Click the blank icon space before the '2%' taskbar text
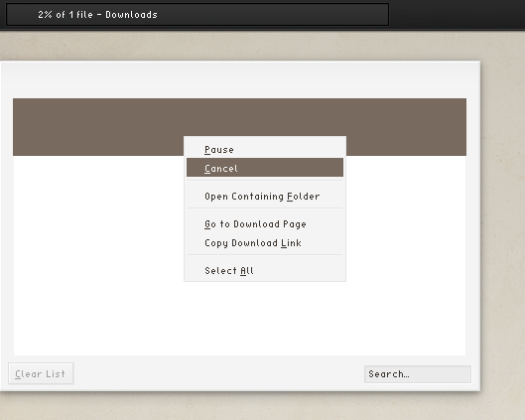525x420 pixels. pos(23,15)
